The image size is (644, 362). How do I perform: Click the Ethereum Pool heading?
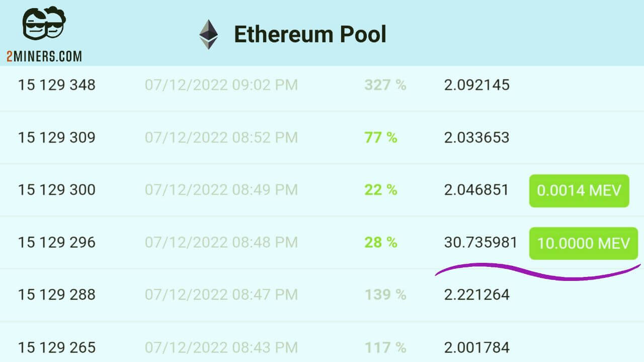tap(310, 35)
